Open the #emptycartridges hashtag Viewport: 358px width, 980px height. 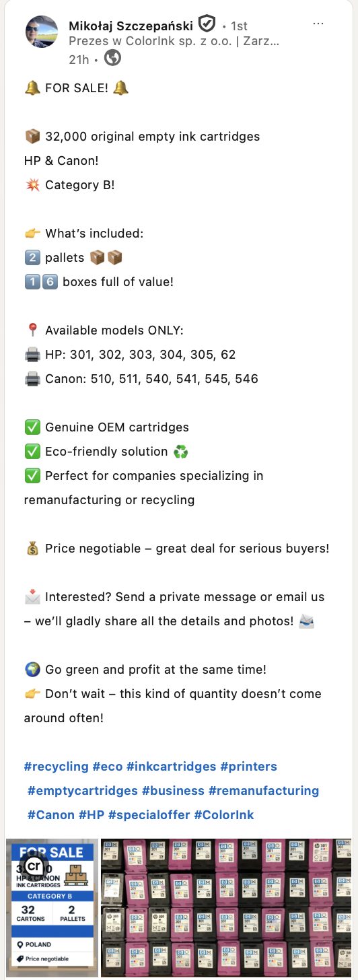coord(83,790)
